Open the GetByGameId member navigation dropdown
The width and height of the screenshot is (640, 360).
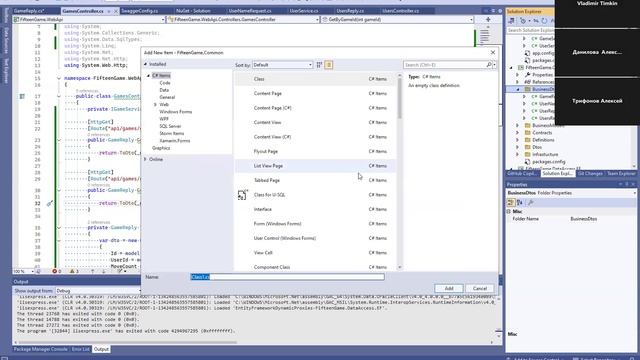click(x=398, y=19)
